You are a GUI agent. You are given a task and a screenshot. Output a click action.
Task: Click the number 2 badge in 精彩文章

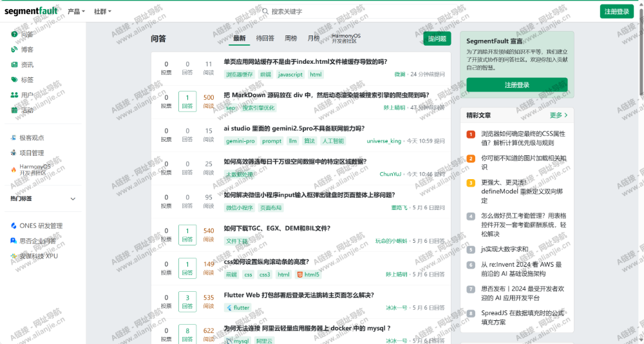click(471, 158)
